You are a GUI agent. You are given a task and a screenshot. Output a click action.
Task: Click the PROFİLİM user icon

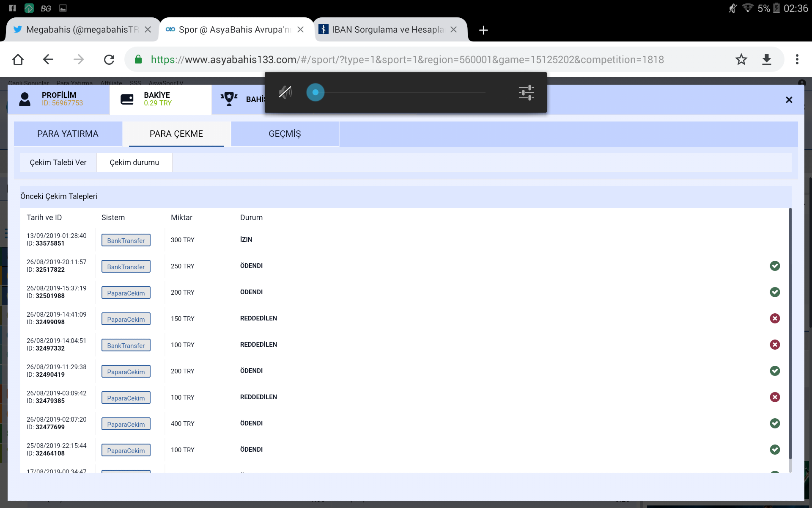(25, 99)
